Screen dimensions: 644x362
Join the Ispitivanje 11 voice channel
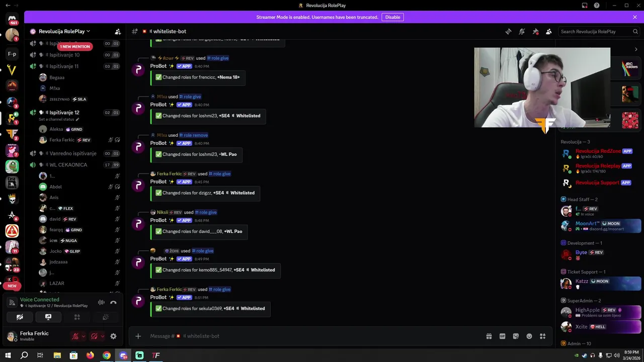(x=75, y=66)
